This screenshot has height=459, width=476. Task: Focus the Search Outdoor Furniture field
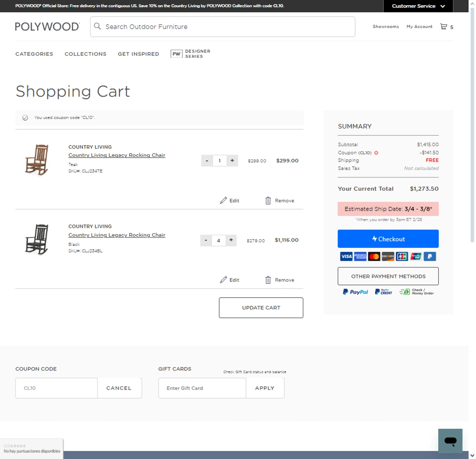[x=222, y=27]
